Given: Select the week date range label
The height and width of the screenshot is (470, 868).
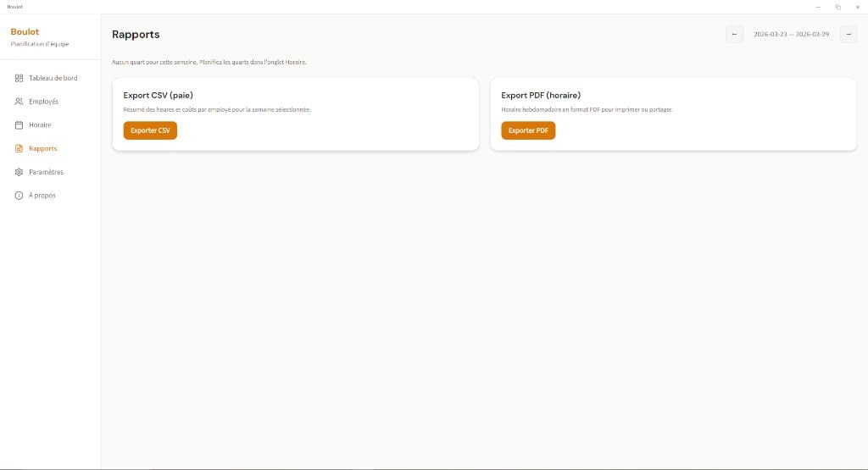Looking at the screenshot, I should tap(791, 35).
